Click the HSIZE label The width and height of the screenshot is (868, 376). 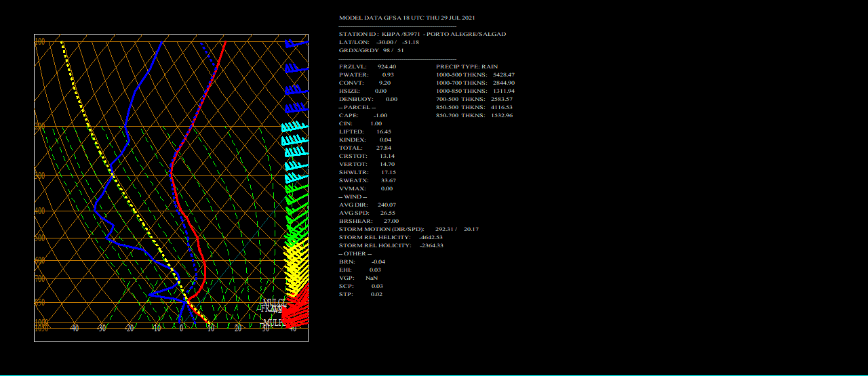349,91
